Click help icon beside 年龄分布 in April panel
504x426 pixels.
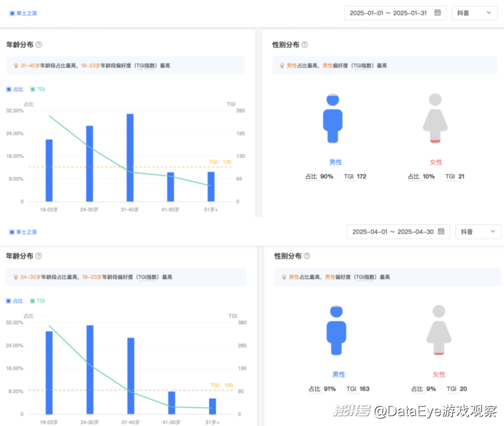[39, 256]
